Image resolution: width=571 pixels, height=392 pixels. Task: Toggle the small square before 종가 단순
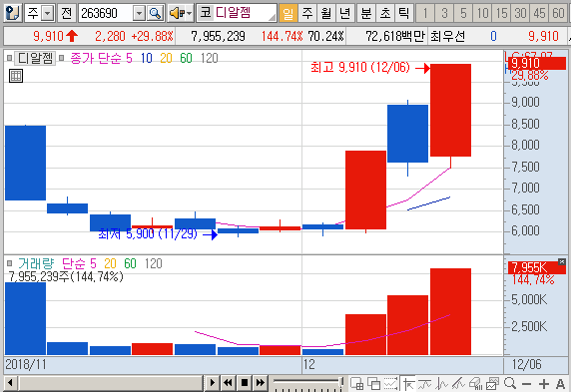tap(62, 58)
